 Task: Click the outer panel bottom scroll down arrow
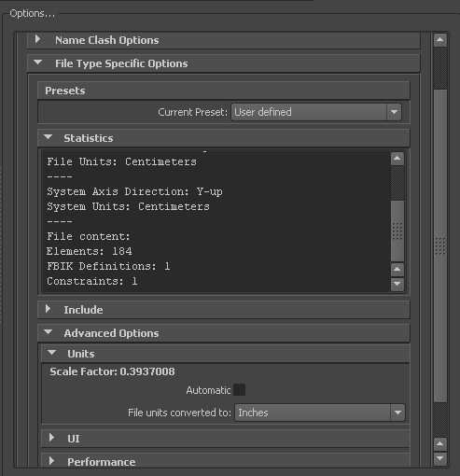(x=440, y=458)
